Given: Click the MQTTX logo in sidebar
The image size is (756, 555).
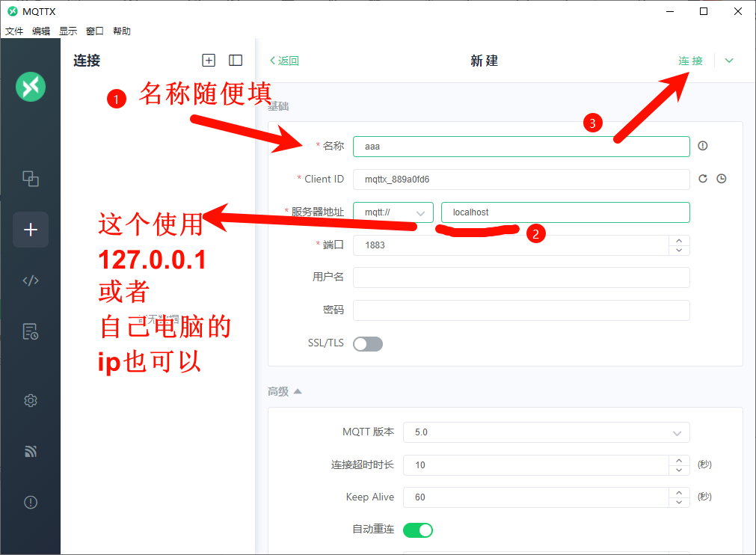Looking at the screenshot, I should tap(31, 87).
